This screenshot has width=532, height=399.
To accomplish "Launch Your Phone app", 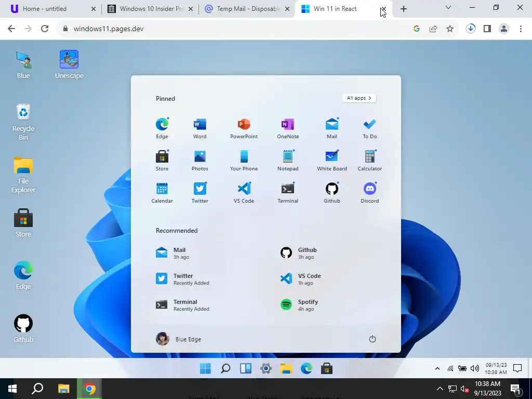I will 244,160.
